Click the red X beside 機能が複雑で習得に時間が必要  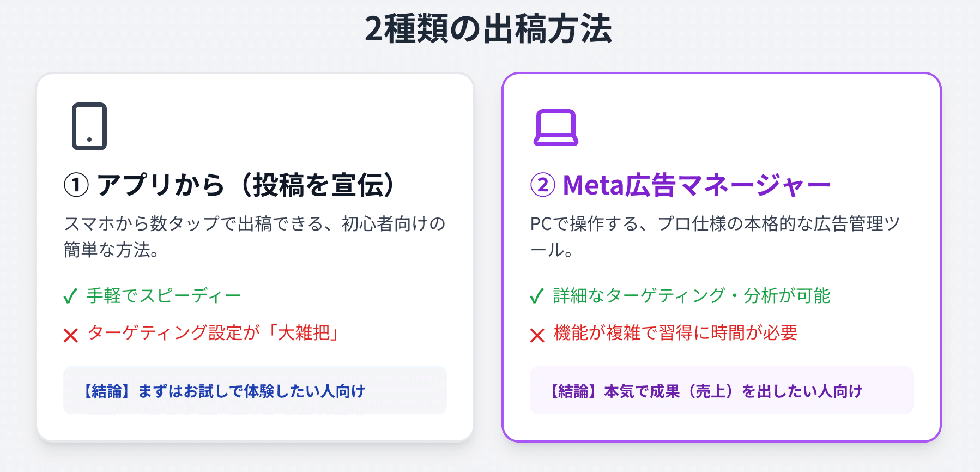coord(537,335)
